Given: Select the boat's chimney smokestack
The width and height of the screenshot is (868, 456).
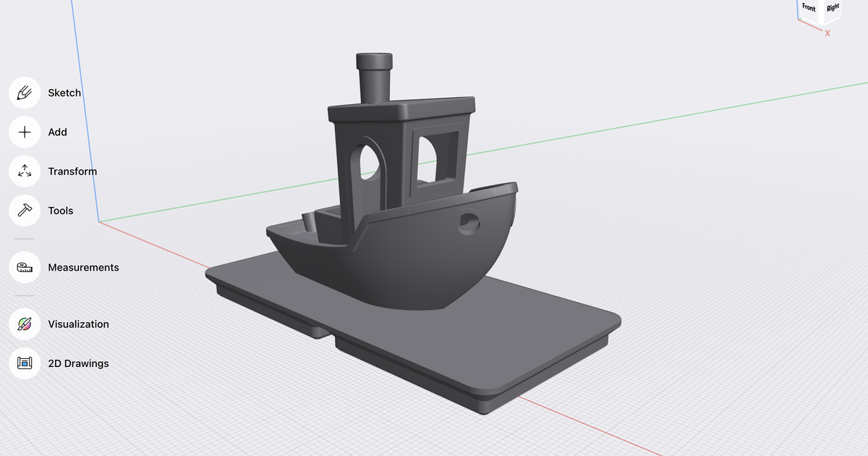Looking at the screenshot, I should [374, 80].
